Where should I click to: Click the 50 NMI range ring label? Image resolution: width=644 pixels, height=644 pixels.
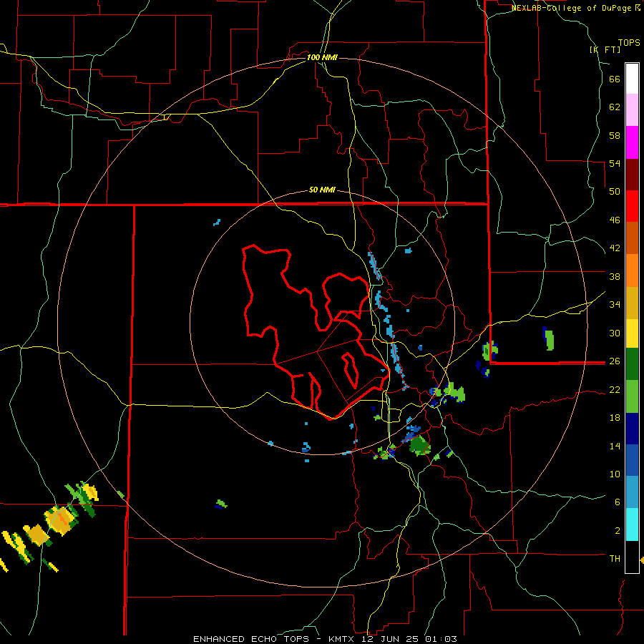tap(322, 190)
